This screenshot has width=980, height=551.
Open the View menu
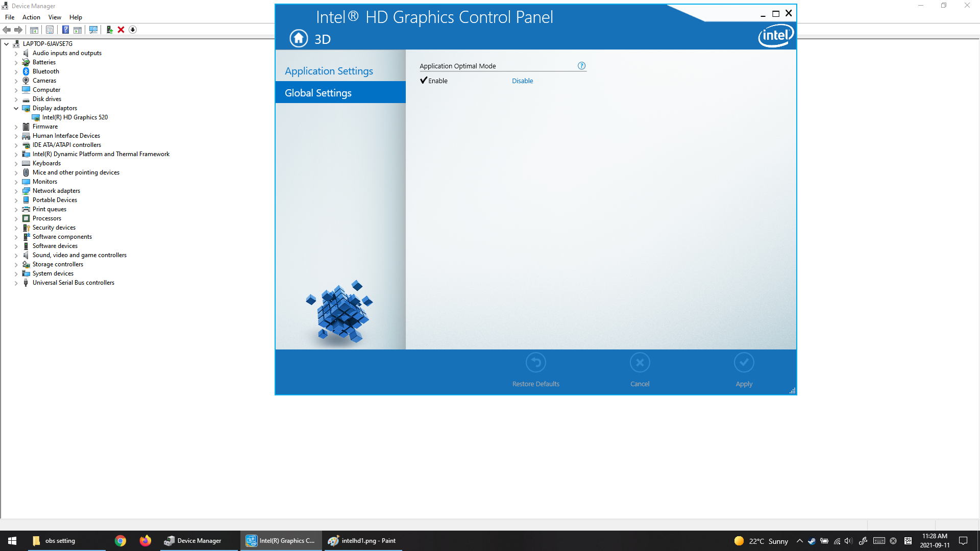point(55,17)
